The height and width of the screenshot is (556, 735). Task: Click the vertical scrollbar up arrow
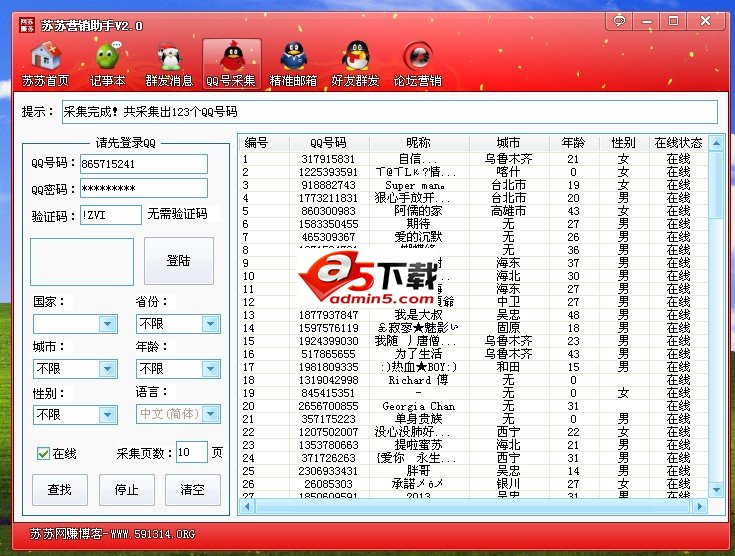(x=716, y=143)
